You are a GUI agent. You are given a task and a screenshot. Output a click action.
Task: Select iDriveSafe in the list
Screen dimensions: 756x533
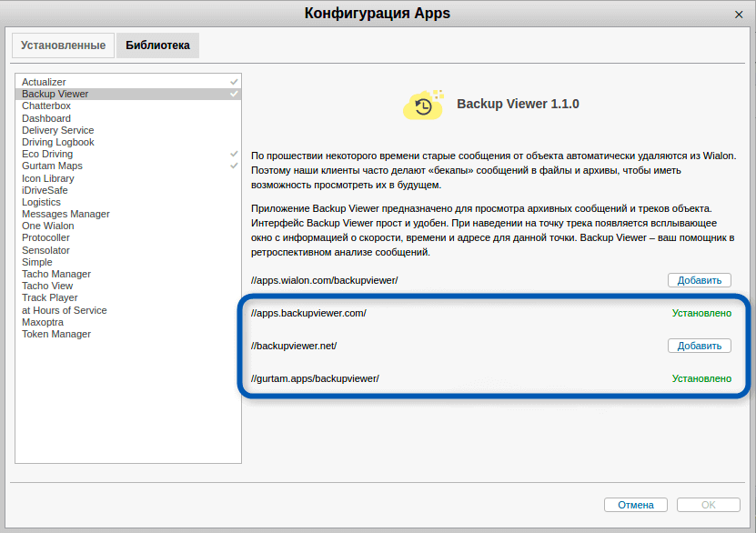[128, 190]
